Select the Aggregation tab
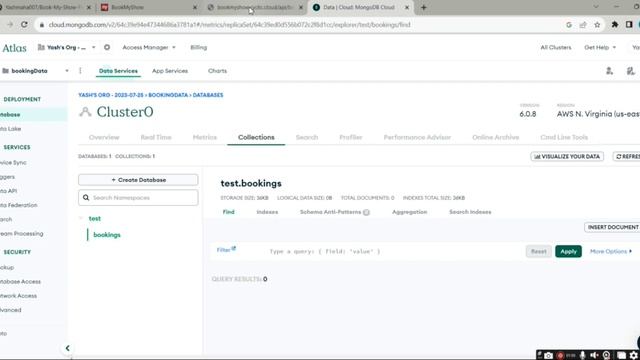The image size is (640, 360). pyautogui.click(x=409, y=212)
